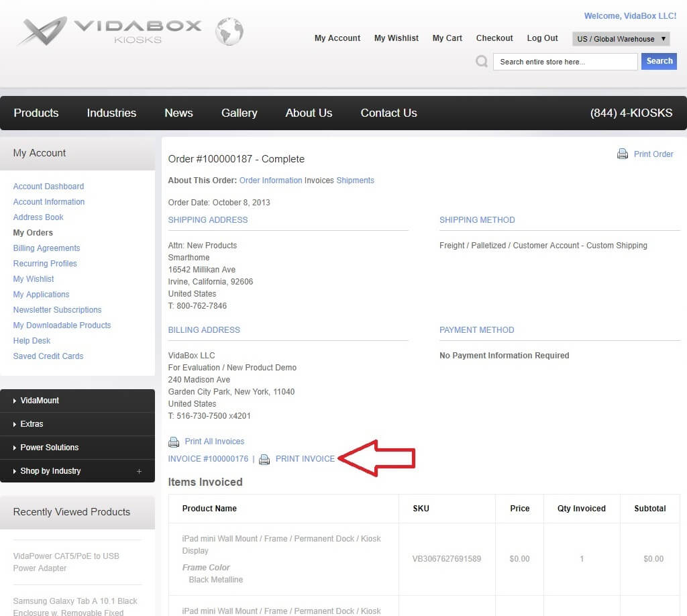Image resolution: width=687 pixels, height=616 pixels.
Task: Open Account Information in sidebar
Action: coord(48,201)
